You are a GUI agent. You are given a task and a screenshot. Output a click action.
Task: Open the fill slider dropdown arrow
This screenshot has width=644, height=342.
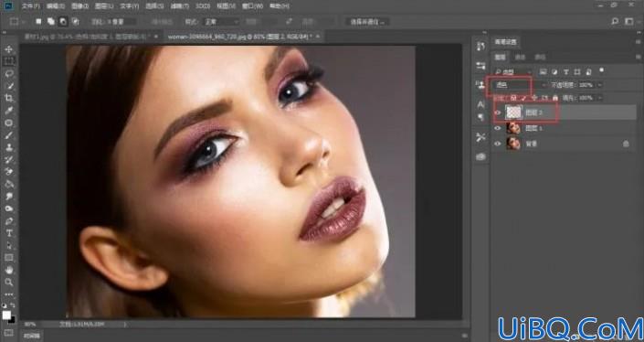(x=599, y=98)
